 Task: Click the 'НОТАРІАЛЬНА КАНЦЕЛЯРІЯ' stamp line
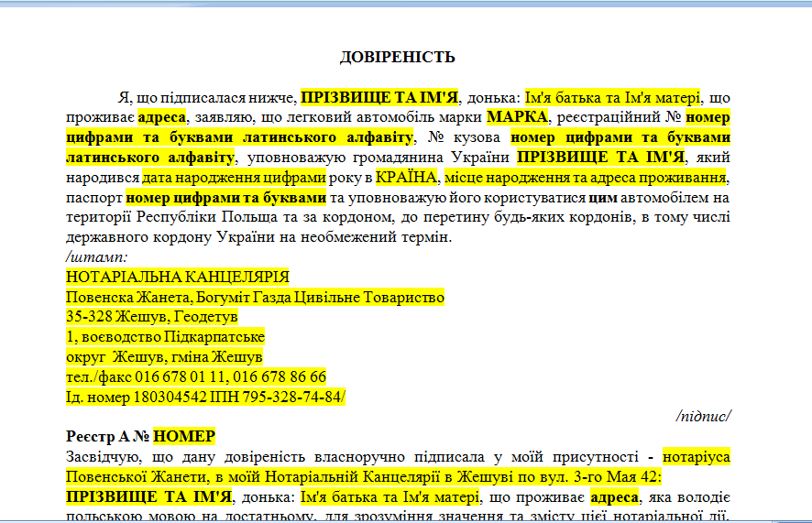pyautogui.click(x=177, y=277)
